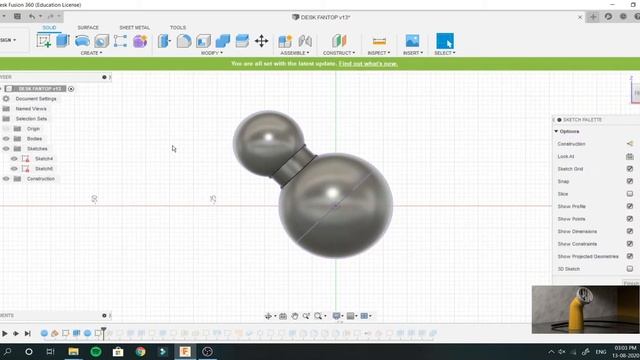Toggle the Show Profile checkbox
The image size is (640, 360).
629,206
